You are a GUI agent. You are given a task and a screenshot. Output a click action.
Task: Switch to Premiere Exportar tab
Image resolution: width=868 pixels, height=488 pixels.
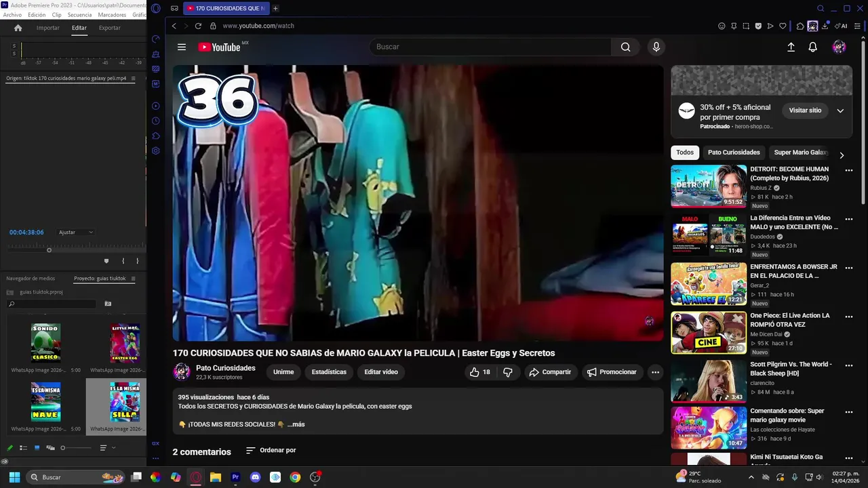tap(109, 28)
